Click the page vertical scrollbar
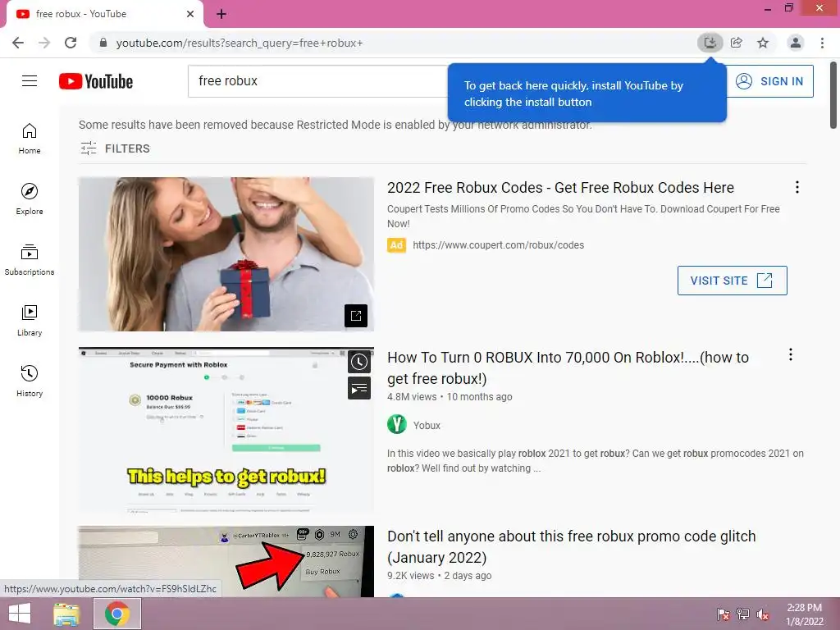 (x=833, y=95)
